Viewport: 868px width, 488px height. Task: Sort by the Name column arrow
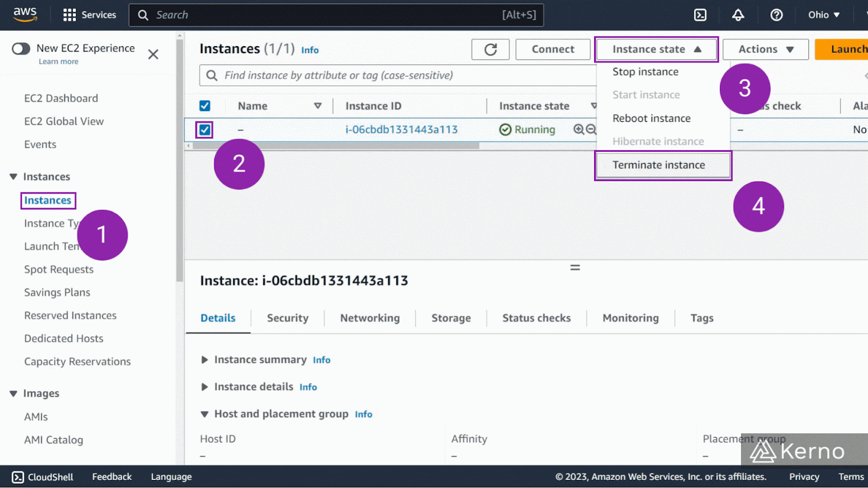[318, 106]
